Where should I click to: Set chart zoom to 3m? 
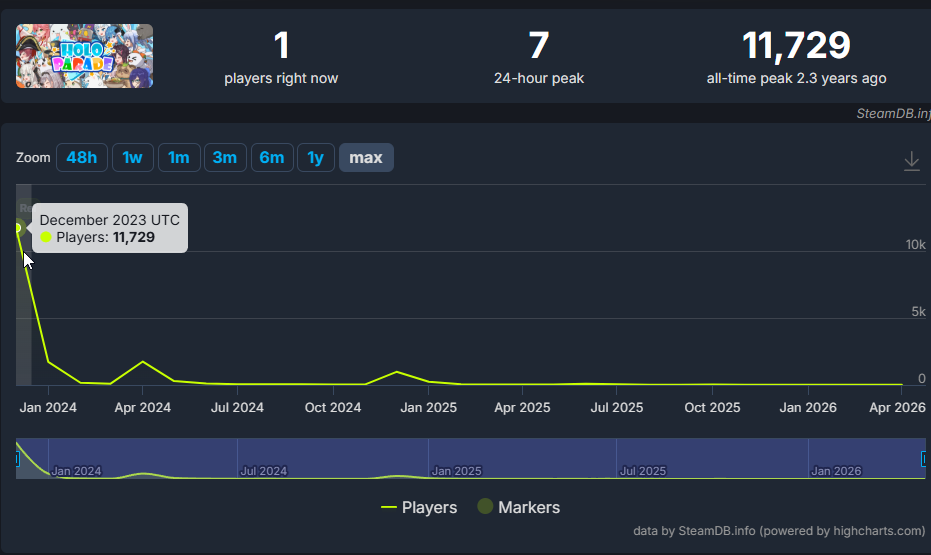225,157
